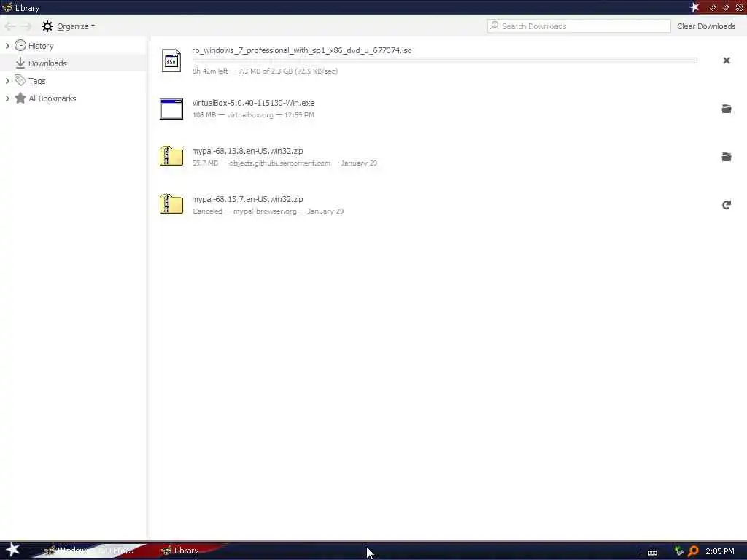Switch to Library taskbar button
Image resolution: width=747 pixels, height=560 pixels.
tap(186, 551)
